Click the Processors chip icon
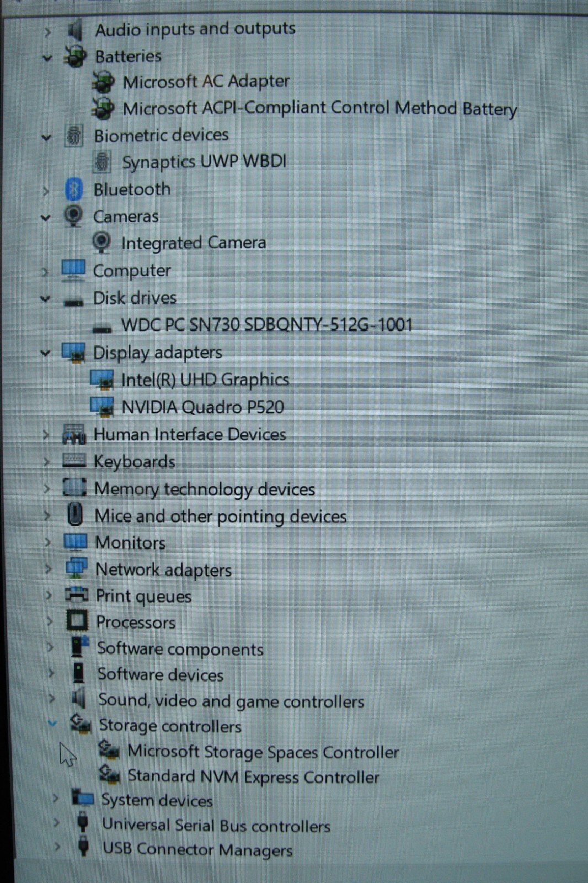Image resolution: width=588 pixels, height=883 pixels. 77,621
